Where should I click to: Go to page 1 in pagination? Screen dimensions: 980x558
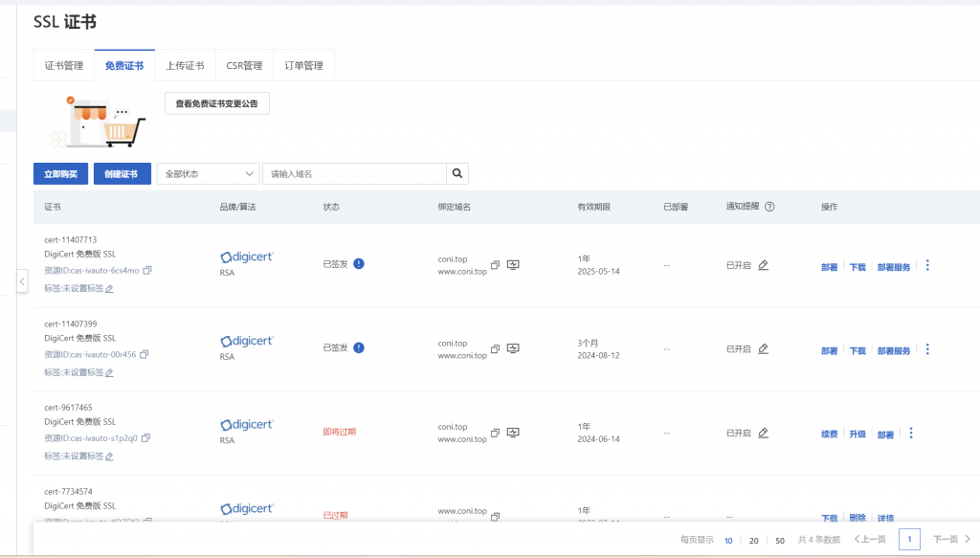909,539
